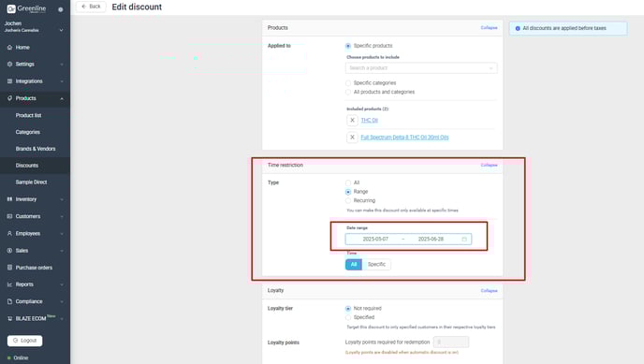This screenshot has height=364, width=644.
Task: Select the Recurring time restriction radio
Action: pyautogui.click(x=348, y=200)
